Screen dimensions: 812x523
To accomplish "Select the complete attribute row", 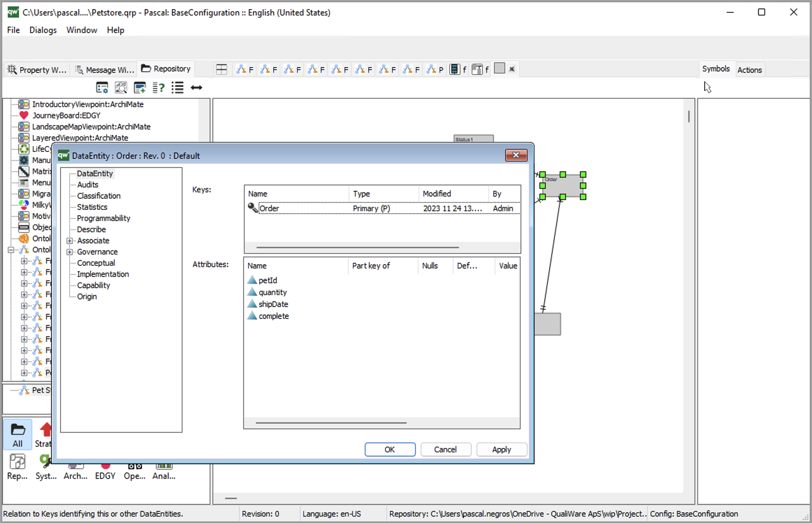I will click(382, 316).
